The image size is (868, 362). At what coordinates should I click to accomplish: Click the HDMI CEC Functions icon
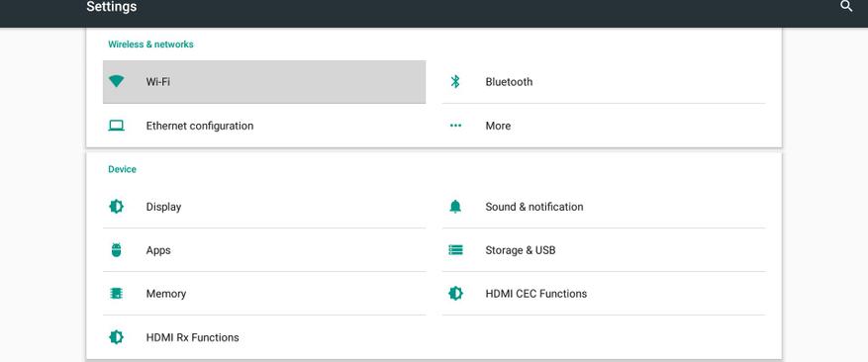[x=455, y=294]
